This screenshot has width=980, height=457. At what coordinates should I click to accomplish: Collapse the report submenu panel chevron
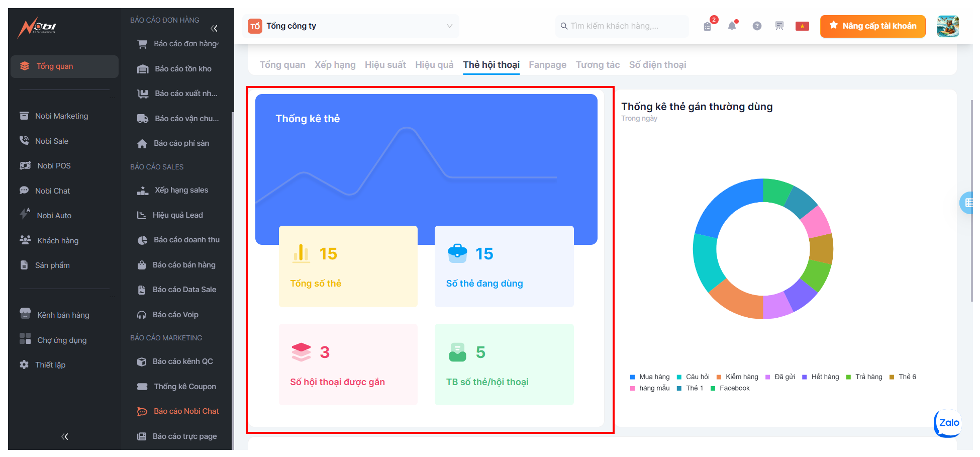click(214, 28)
